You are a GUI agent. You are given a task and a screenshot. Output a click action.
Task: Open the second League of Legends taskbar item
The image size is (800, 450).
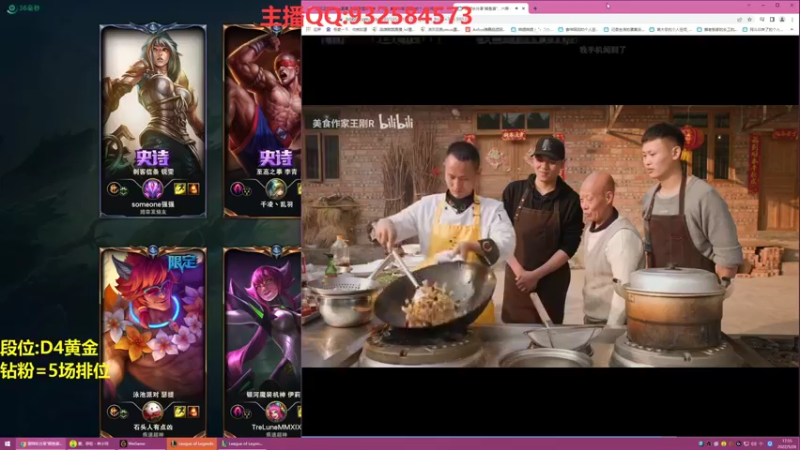243,444
